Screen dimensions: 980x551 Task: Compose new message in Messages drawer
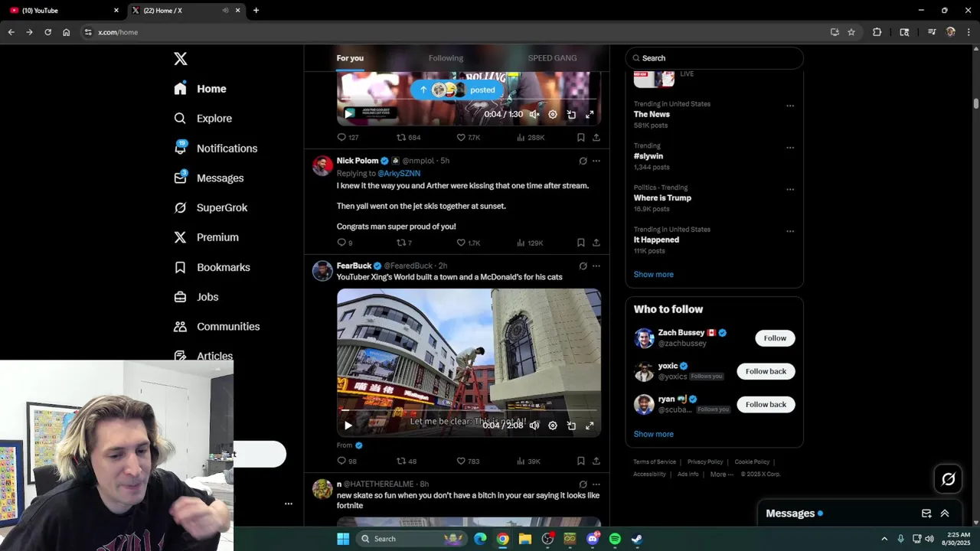(926, 514)
